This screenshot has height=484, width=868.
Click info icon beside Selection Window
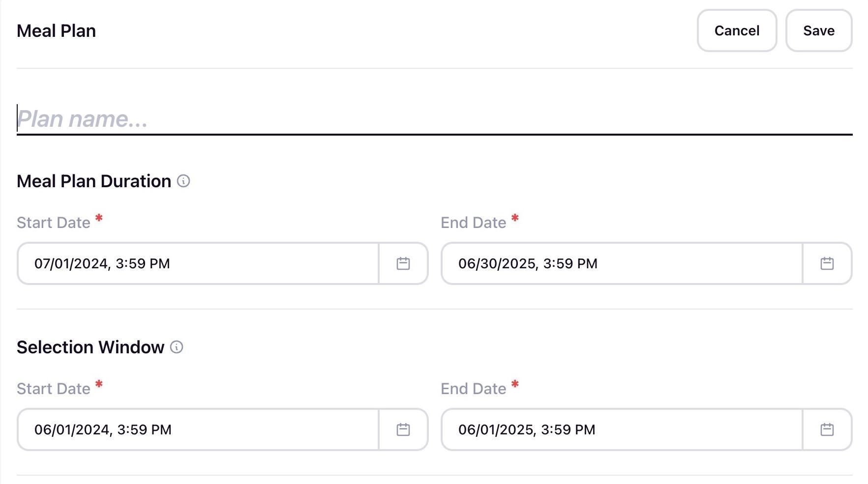(177, 347)
